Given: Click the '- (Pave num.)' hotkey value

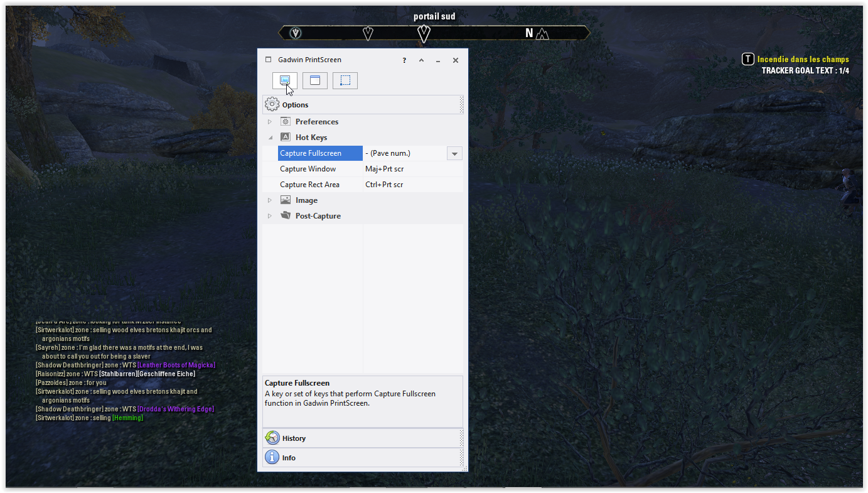Looking at the screenshot, I should 388,153.
